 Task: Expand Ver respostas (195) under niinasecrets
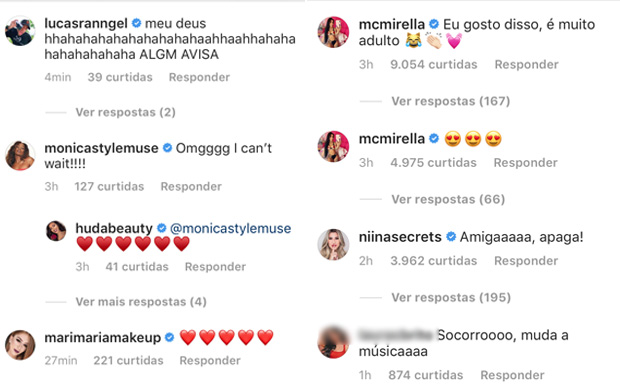coord(451,297)
